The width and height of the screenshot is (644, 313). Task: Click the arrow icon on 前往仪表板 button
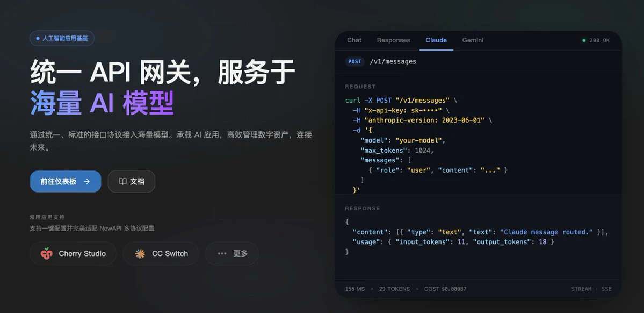(86, 181)
